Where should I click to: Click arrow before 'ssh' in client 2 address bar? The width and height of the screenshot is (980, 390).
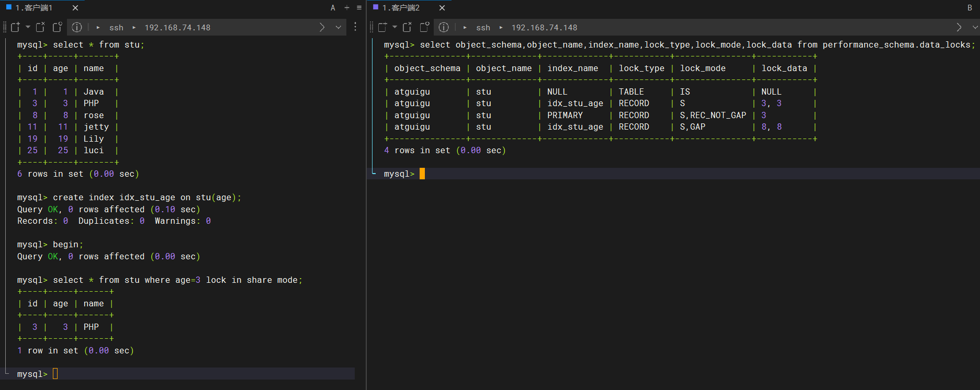click(465, 27)
